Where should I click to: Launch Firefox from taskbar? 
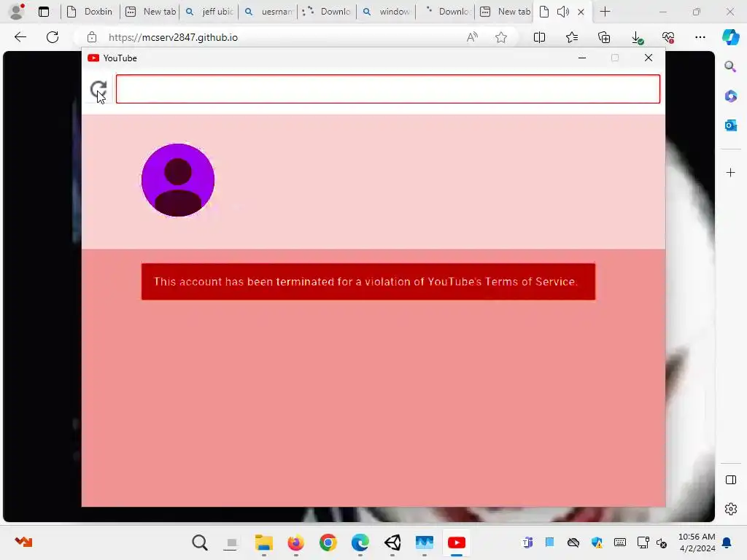coord(296,542)
